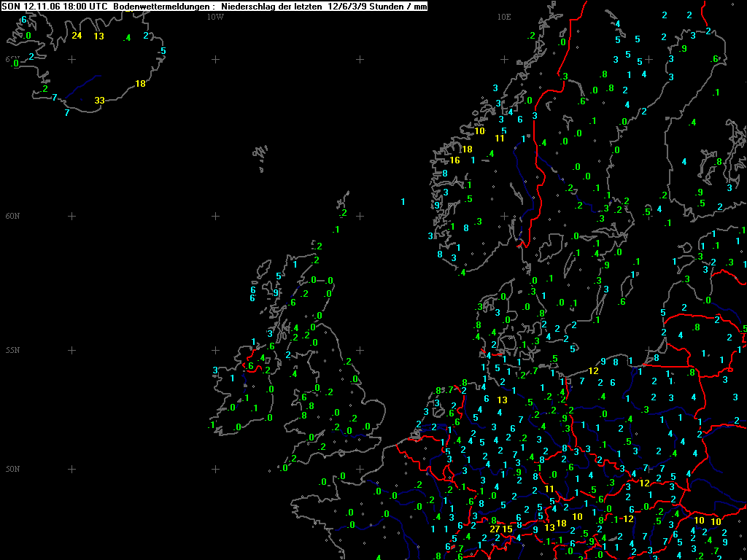Select the yellow 11 below Norway's yellow 10
Image resolution: width=747 pixels, height=560 pixels.
coord(499,139)
